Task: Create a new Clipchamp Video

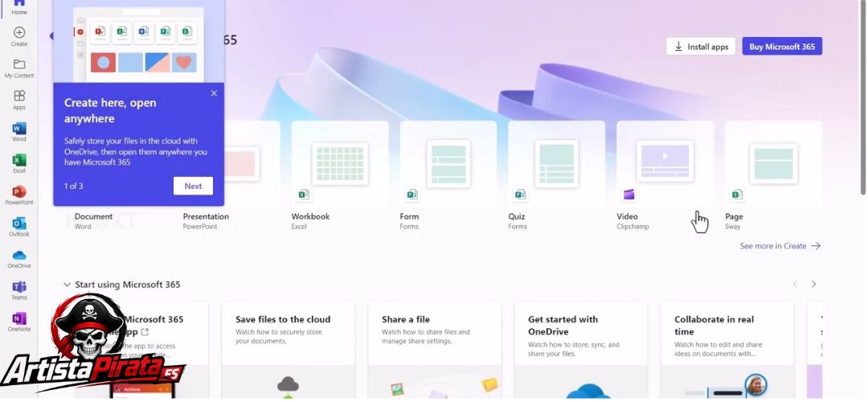Action: coord(665,175)
